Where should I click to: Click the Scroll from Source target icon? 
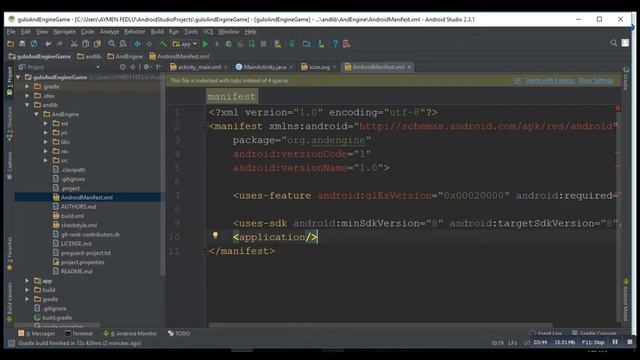click(x=122, y=67)
